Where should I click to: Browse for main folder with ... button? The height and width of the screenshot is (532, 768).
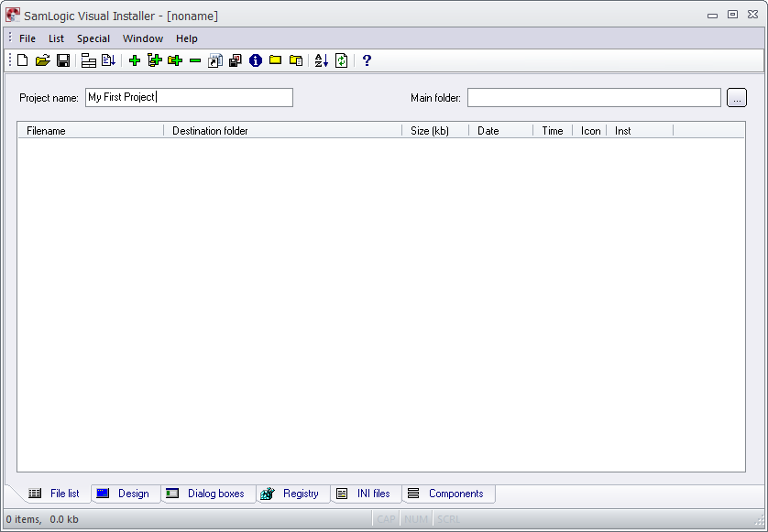click(737, 97)
